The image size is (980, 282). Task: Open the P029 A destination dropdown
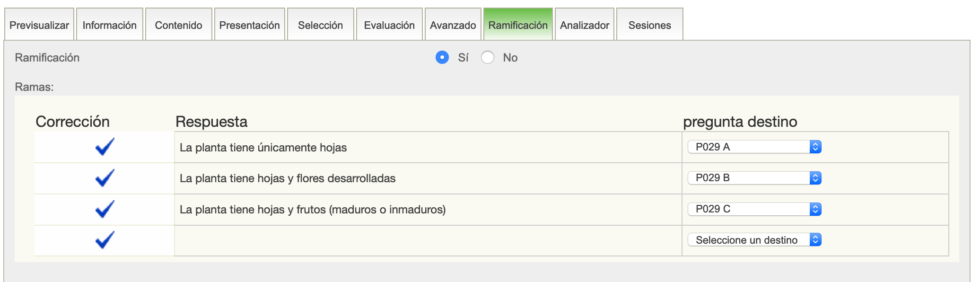pyautogui.click(x=754, y=147)
